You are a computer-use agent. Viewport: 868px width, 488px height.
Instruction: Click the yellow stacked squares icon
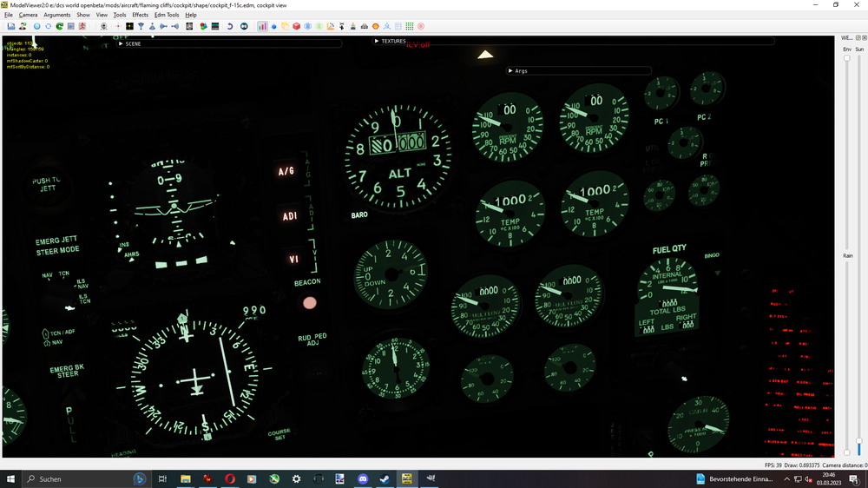[285, 26]
